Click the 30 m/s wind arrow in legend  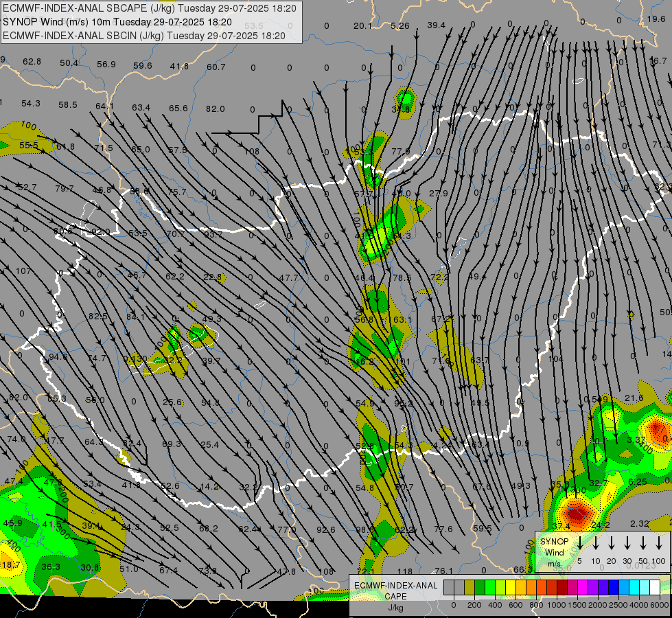click(x=627, y=543)
